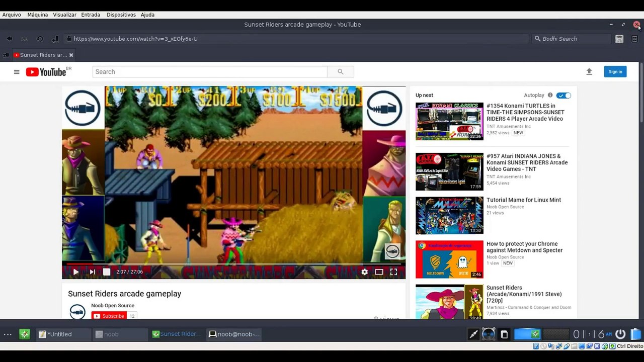
Task: Toggle the Autoplay switch
Action: click(x=563, y=96)
